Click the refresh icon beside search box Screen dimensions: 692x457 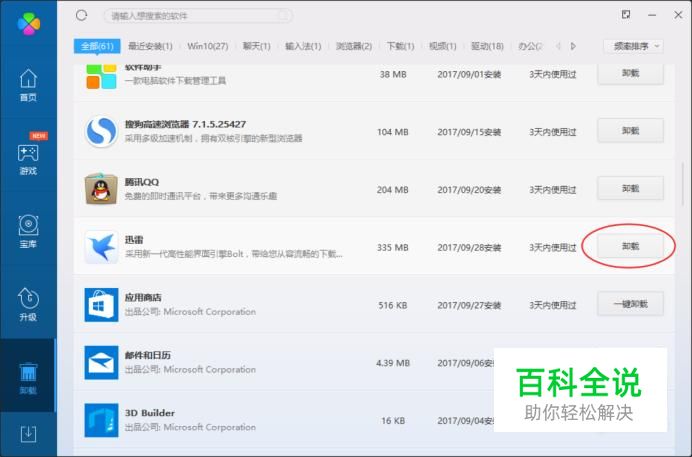click(x=81, y=16)
